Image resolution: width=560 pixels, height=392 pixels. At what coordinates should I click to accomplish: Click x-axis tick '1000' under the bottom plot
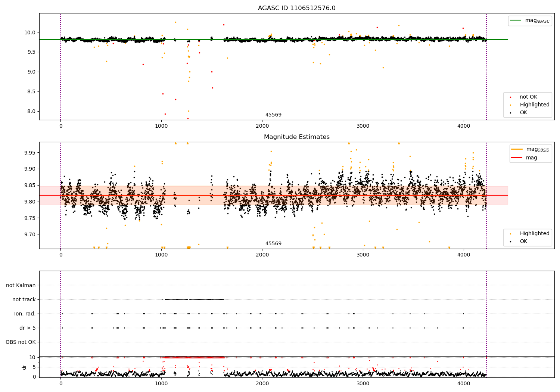click(161, 383)
